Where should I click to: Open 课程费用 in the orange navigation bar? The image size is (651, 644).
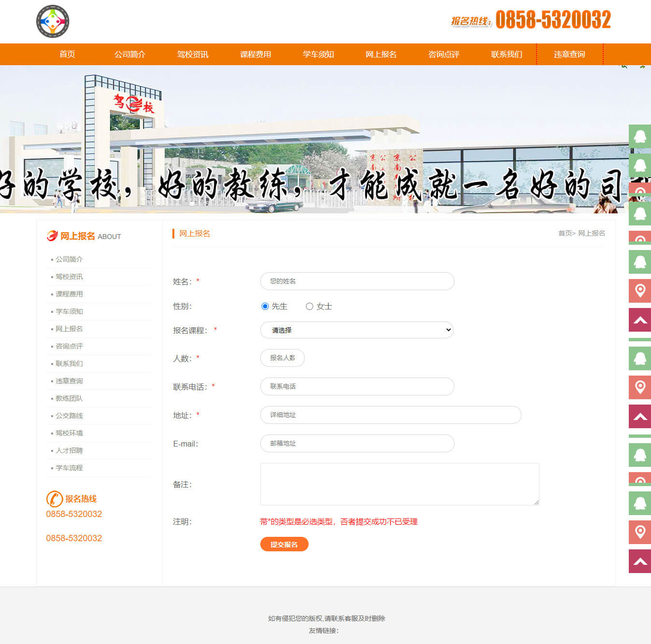tap(255, 55)
